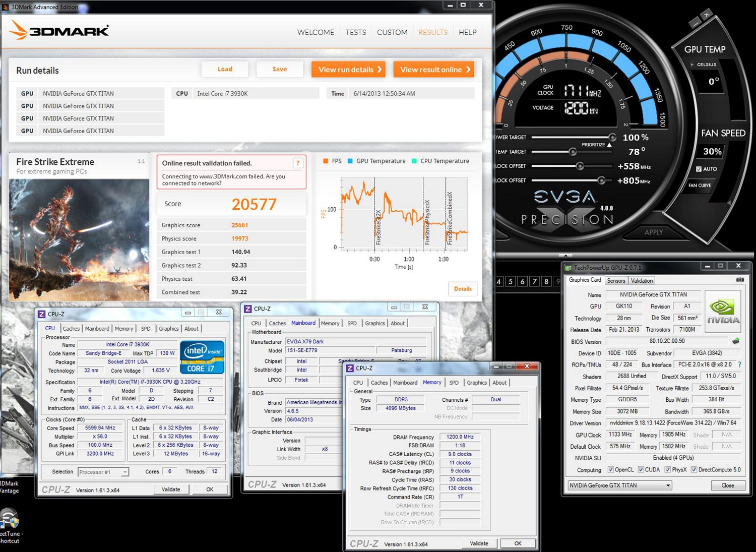Click the 3DMark logo

59,30
